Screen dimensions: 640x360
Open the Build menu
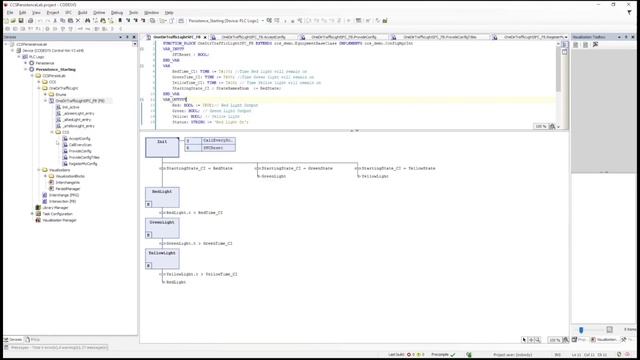coord(82,13)
